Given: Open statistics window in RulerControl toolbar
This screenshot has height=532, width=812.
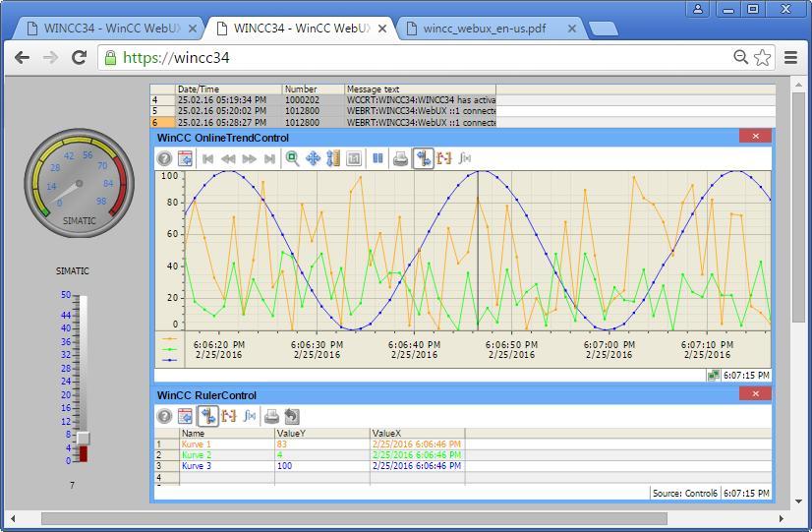Looking at the screenshot, I should click(250, 415).
